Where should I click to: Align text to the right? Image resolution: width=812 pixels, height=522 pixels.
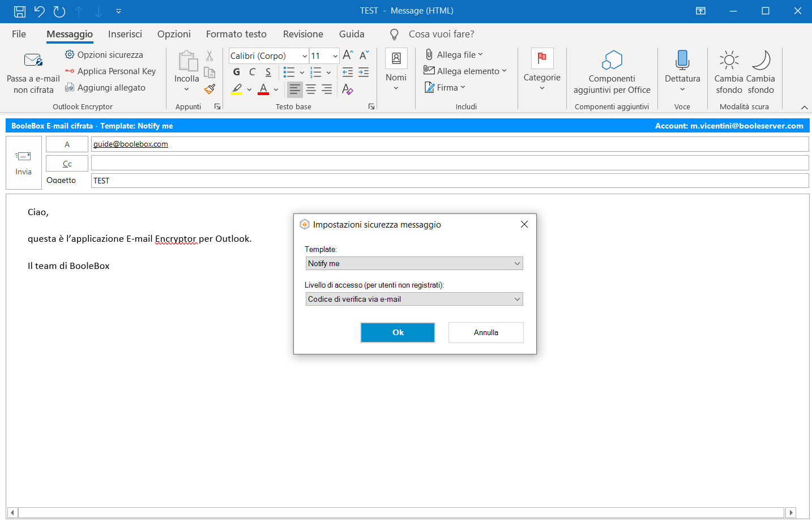click(x=327, y=89)
